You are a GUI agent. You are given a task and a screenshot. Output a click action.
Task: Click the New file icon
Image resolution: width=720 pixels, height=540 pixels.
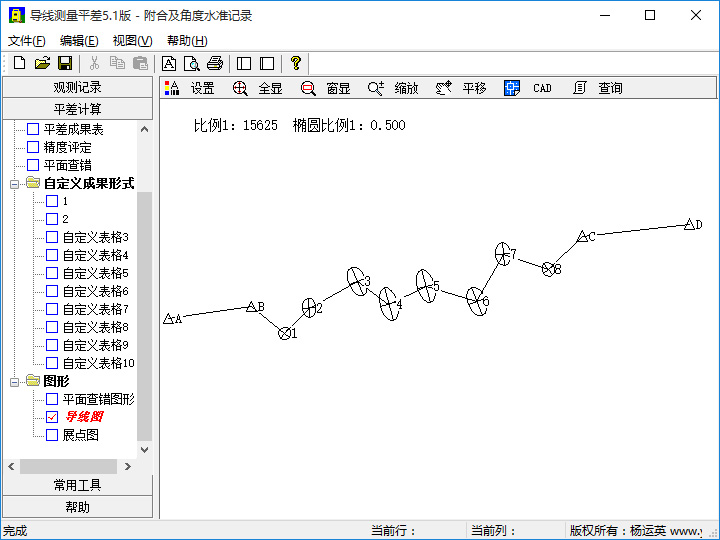[19, 63]
